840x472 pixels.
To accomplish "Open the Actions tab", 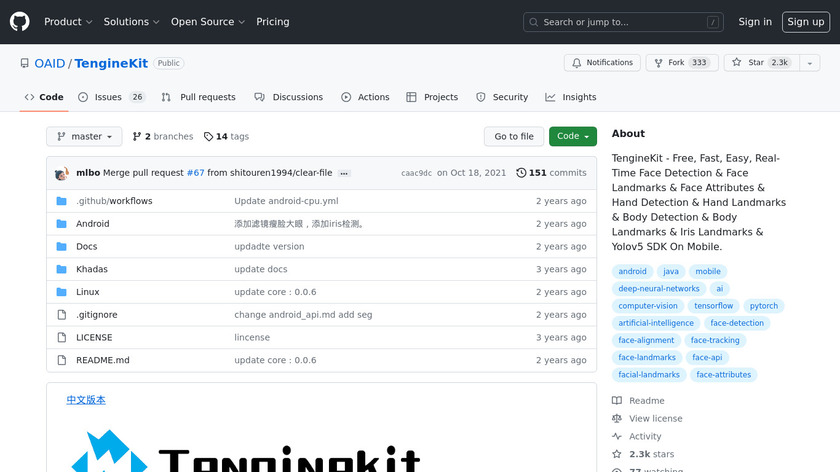I will 365,97.
